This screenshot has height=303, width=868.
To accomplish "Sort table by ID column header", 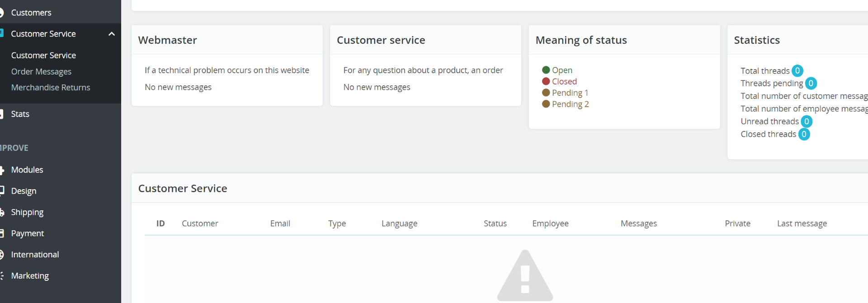I will coord(160,224).
